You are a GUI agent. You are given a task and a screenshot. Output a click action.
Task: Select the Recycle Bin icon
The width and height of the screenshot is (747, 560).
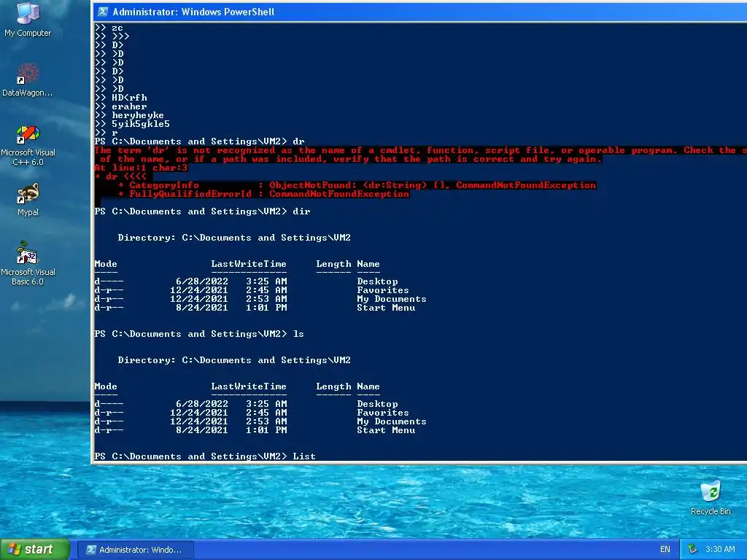711,497
